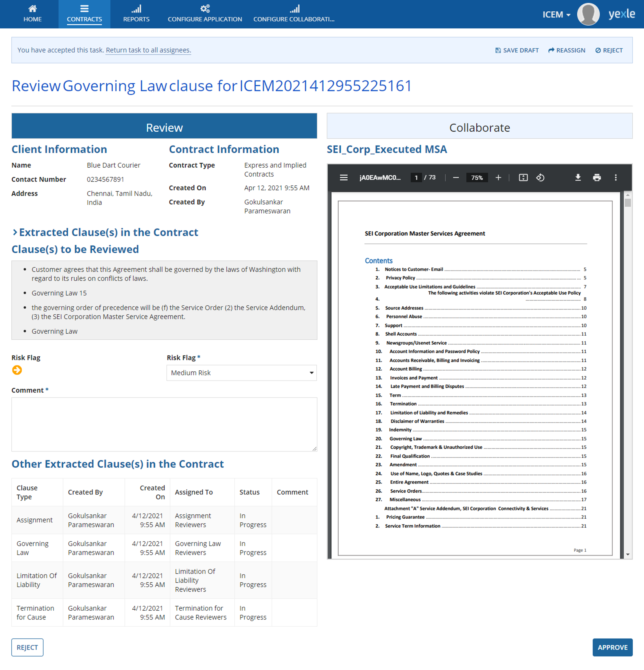This screenshot has width=644, height=670.
Task: Click Return task to all assignees link
Action: click(x=148, y=50)
